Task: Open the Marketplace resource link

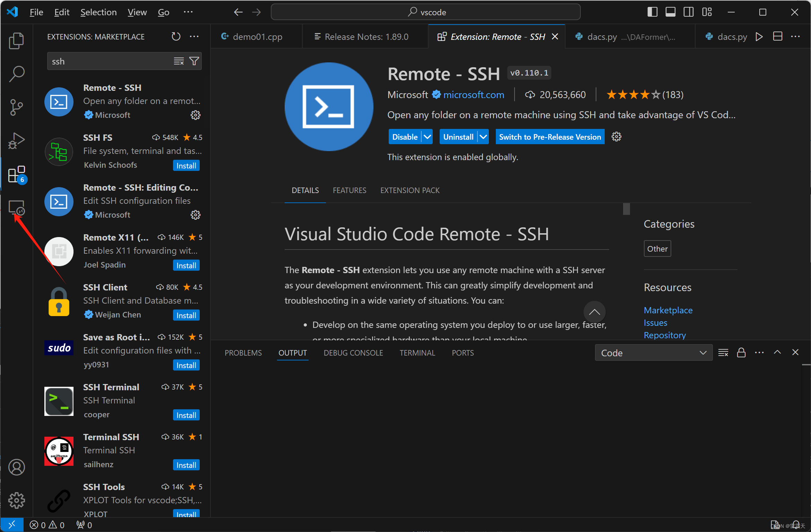Action: point(668,310)
